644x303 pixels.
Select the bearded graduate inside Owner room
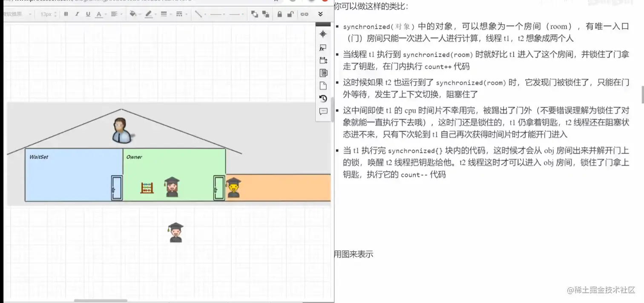172,187
